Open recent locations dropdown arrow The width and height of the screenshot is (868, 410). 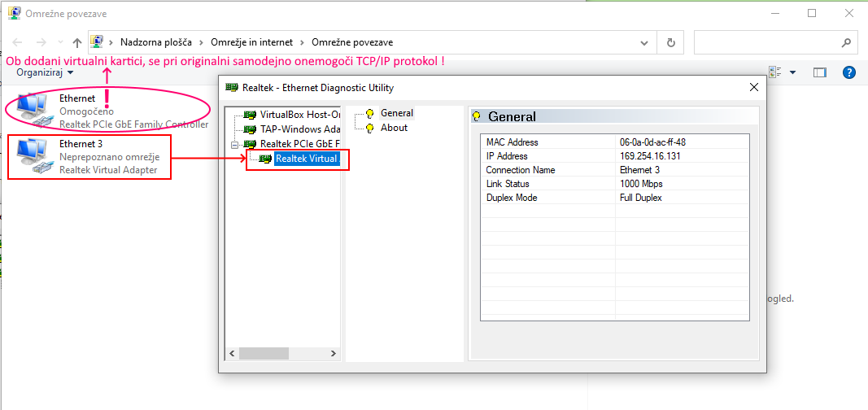tap(60, 42)
